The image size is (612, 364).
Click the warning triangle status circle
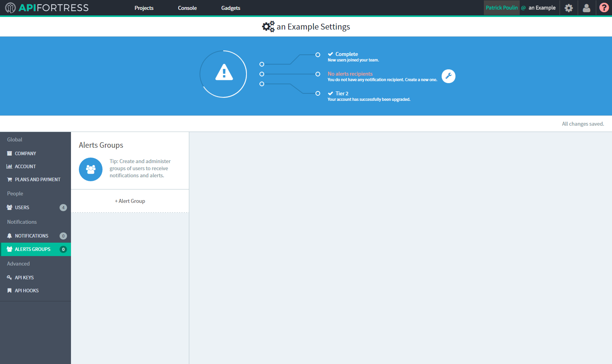[x=224, y=74]
